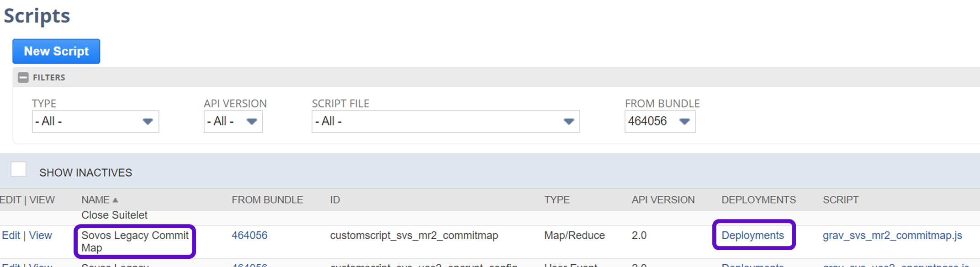Screen dimensions: 980x267
Task: Click the Script column header
Action: point(841,200)
